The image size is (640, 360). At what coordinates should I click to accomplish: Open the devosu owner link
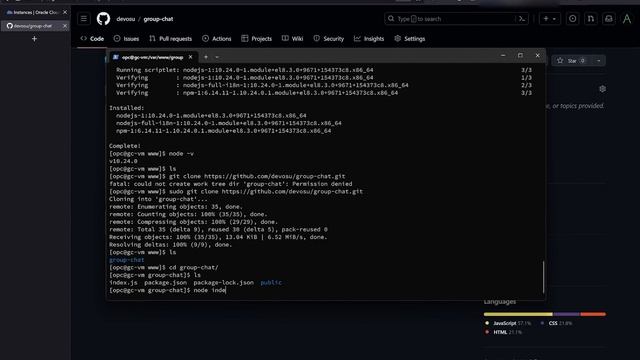[x=125, y=19]
